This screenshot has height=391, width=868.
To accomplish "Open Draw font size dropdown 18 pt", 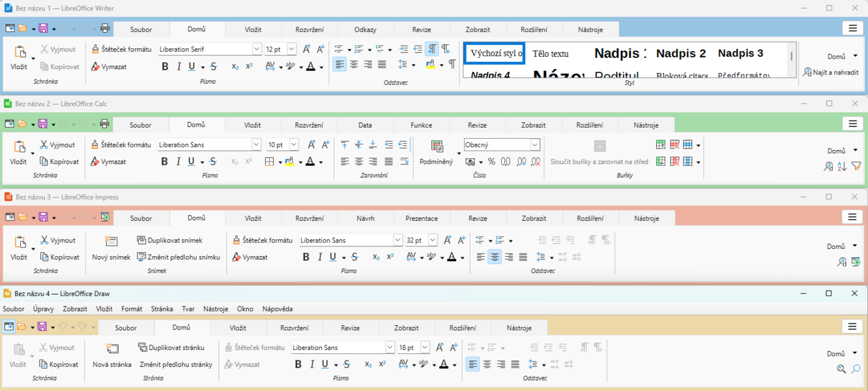I will (425, 347).
